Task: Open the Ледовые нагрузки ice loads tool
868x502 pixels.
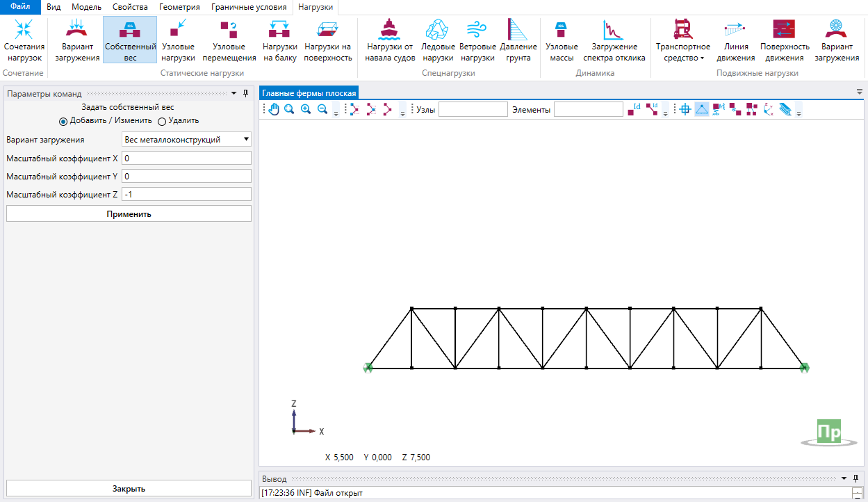Action: pyautogui.click(x=438, y=40)
